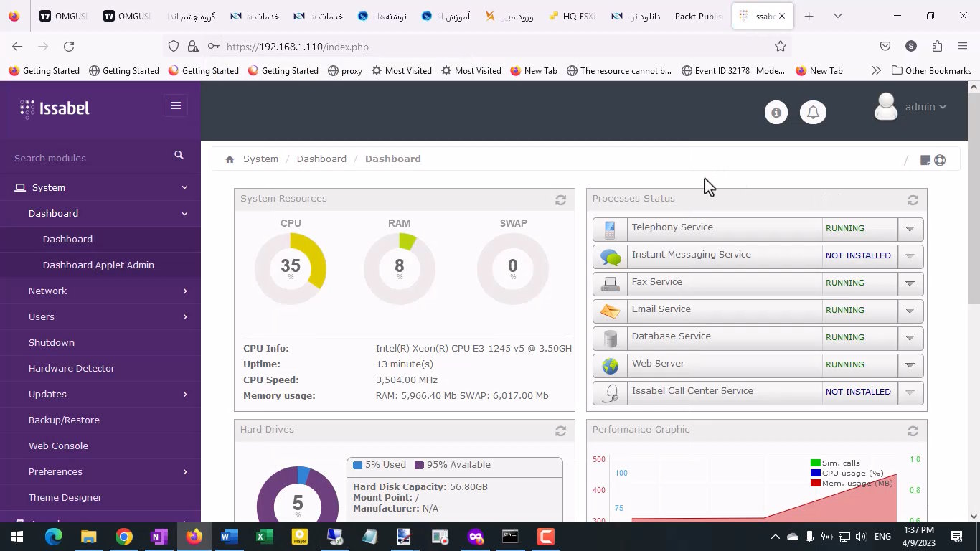Image resolution: width=980 pixels, height=551 pixels.
Task: Click the System breadcrumb link
Action: (x=260, y=159)
